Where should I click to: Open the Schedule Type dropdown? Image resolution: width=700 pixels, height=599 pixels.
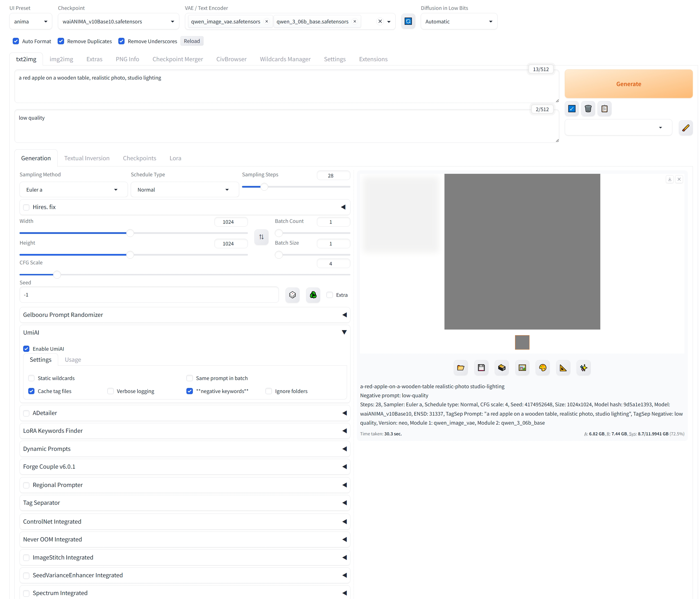coord(185,190)
